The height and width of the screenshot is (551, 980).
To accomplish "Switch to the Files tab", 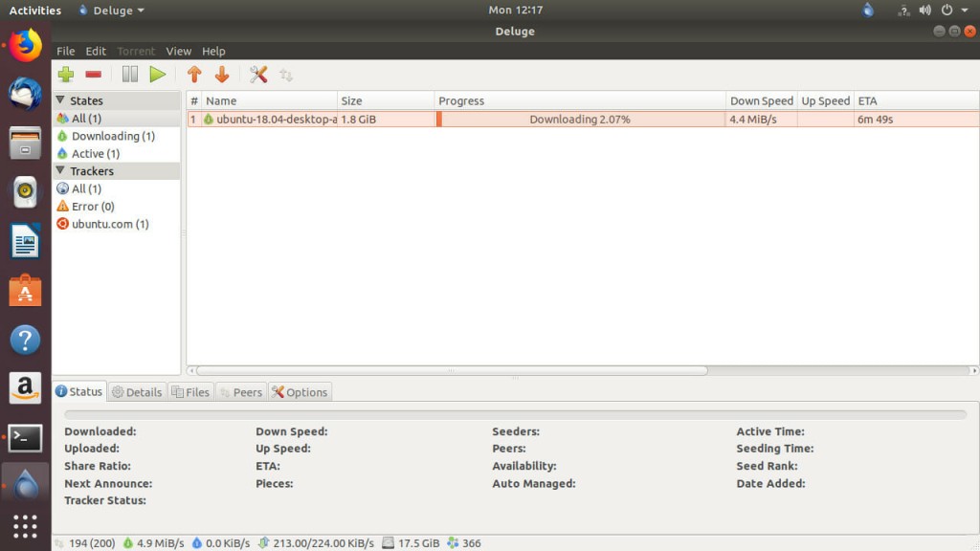I will 190,391.
